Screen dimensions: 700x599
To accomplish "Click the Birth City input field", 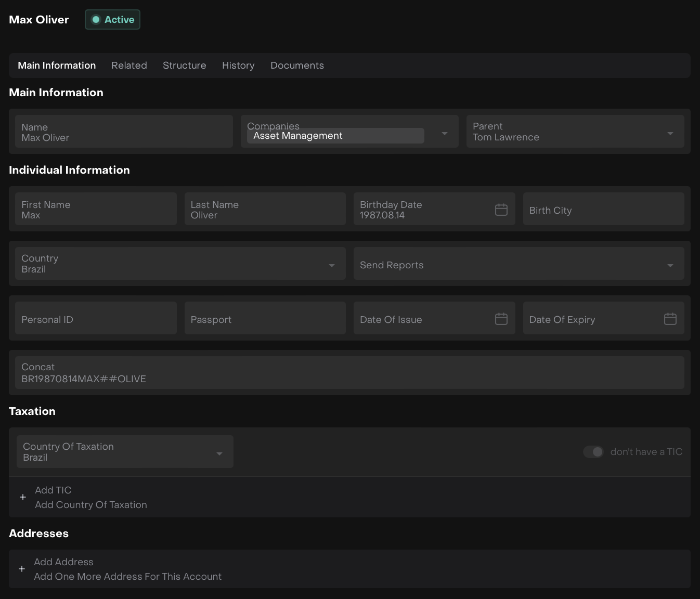I will [603, 210].
